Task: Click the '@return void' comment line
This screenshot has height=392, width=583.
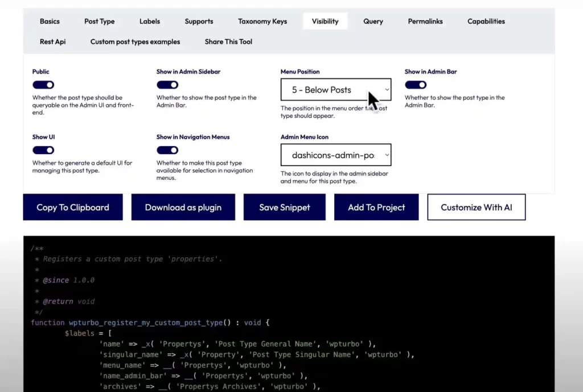Action: click(x=65, y=302)
